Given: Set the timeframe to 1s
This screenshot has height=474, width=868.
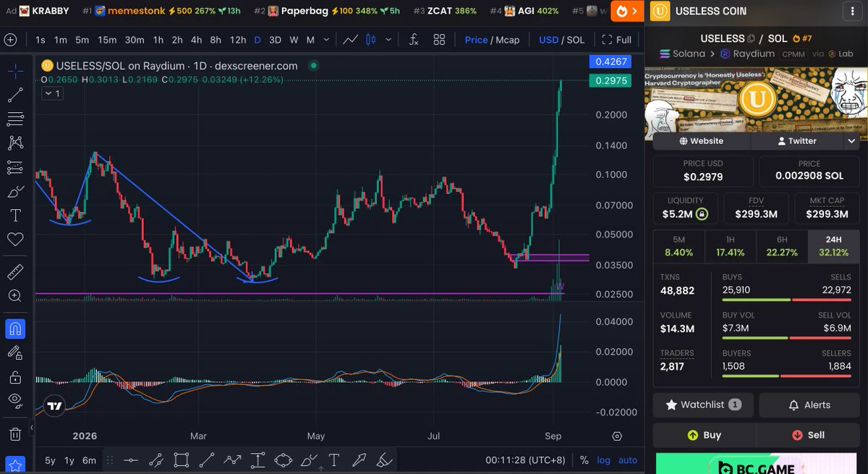Looking at the screenshot, I should pyautogui.click(x=41, y=40).
